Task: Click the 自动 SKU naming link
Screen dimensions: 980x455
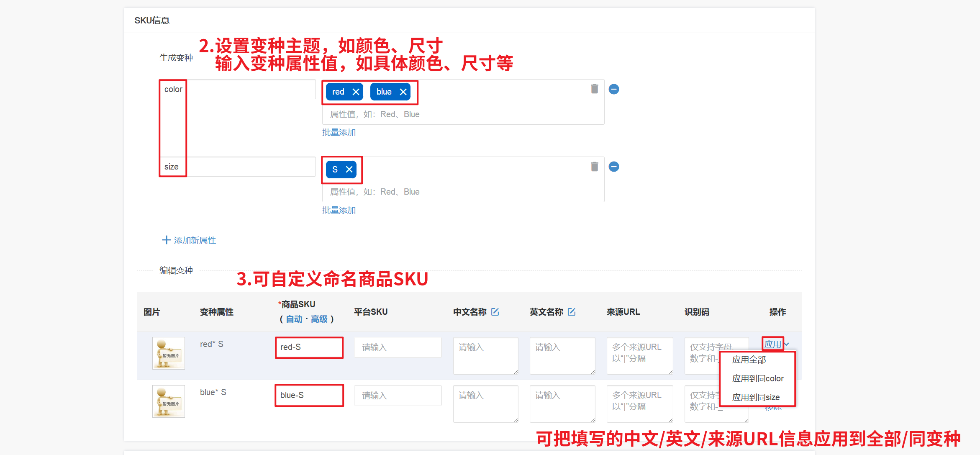Action: tap(294, 319)
